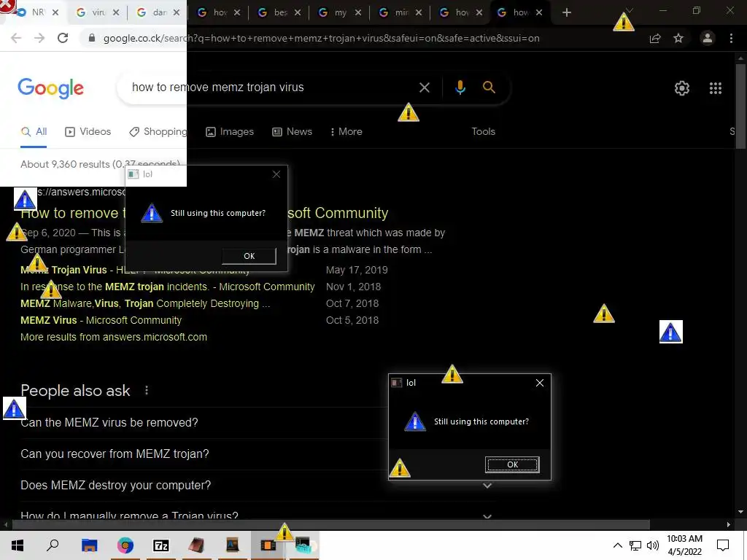Screen dimensions: 747x560
Task: Open the Chrome profile avatar icon
Action: 708,38
